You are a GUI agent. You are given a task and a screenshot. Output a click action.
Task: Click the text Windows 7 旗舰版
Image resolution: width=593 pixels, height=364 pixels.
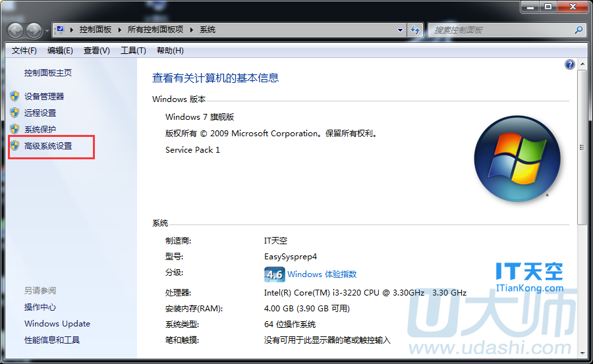coord(200,117)
